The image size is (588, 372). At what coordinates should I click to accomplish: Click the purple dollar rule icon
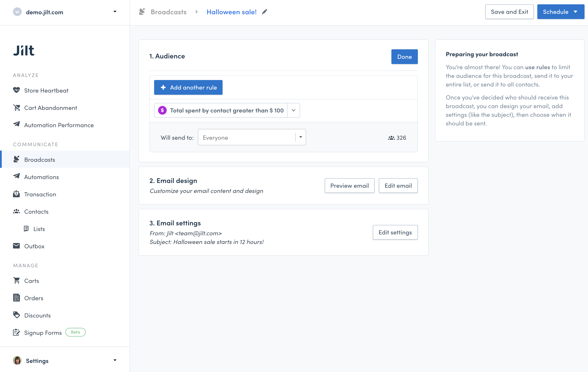162,111
